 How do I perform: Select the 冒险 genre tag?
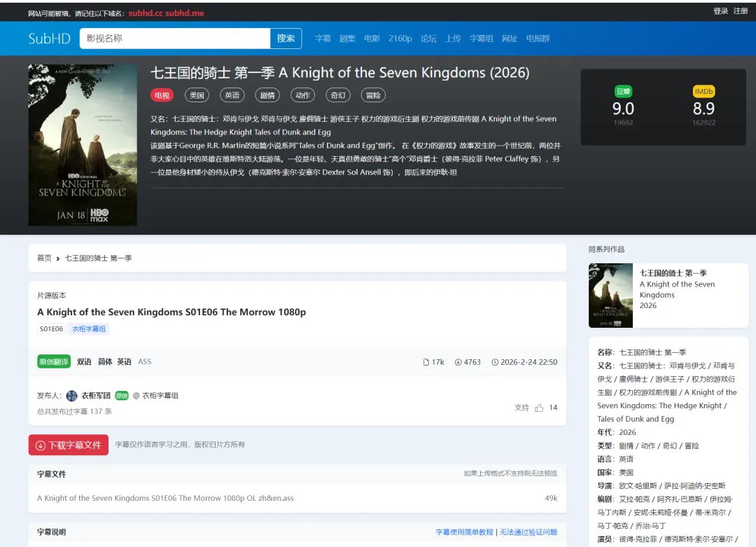[x=372, y=95]
